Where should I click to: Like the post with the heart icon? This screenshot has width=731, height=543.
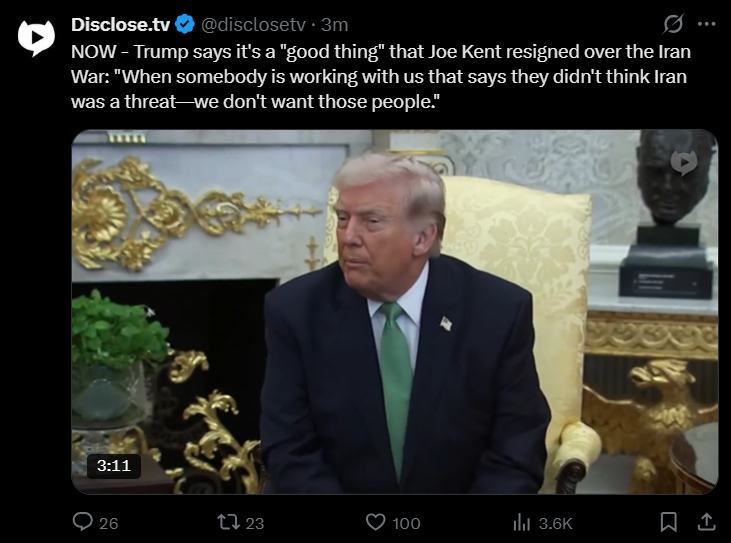click(x=375, y=522)
